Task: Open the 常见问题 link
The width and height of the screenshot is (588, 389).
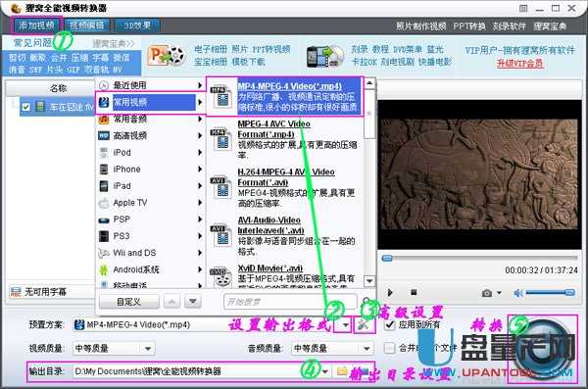Action: point(32,43)
